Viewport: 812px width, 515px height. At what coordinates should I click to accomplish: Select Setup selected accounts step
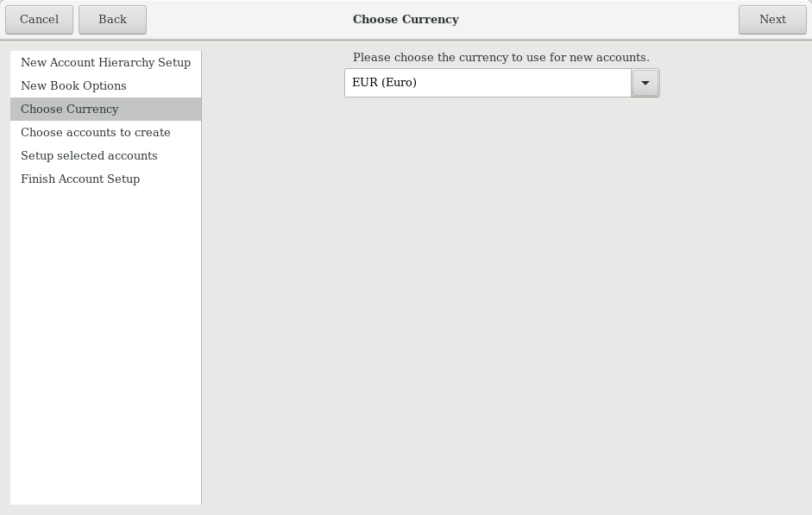point(89,155)
